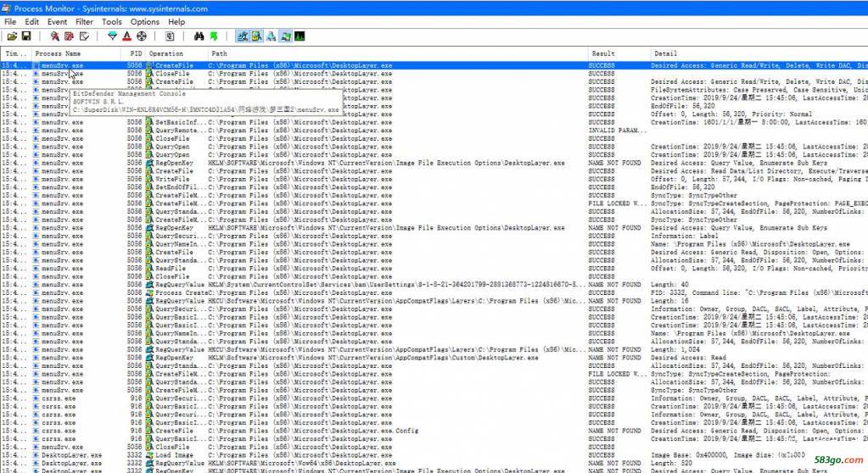The image size is (868, 473).
Task: Select the SetBasicInf... operation row
Action: coord(434,122)
